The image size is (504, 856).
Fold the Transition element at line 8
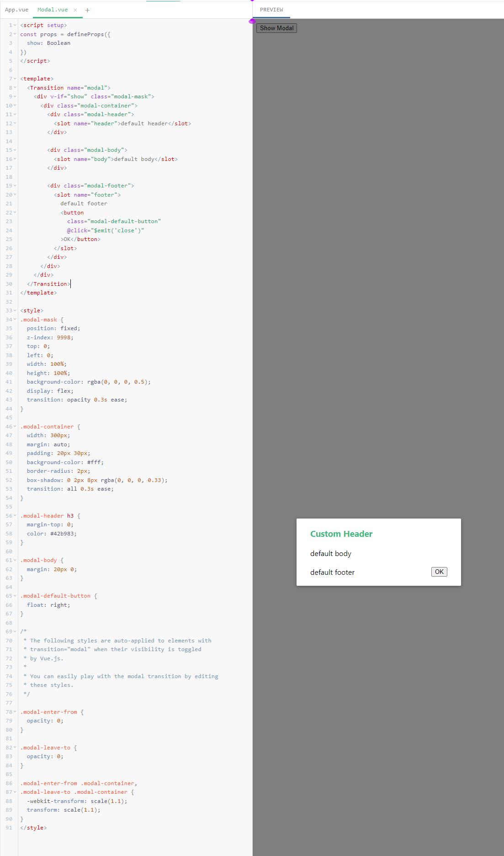[15, 88]
